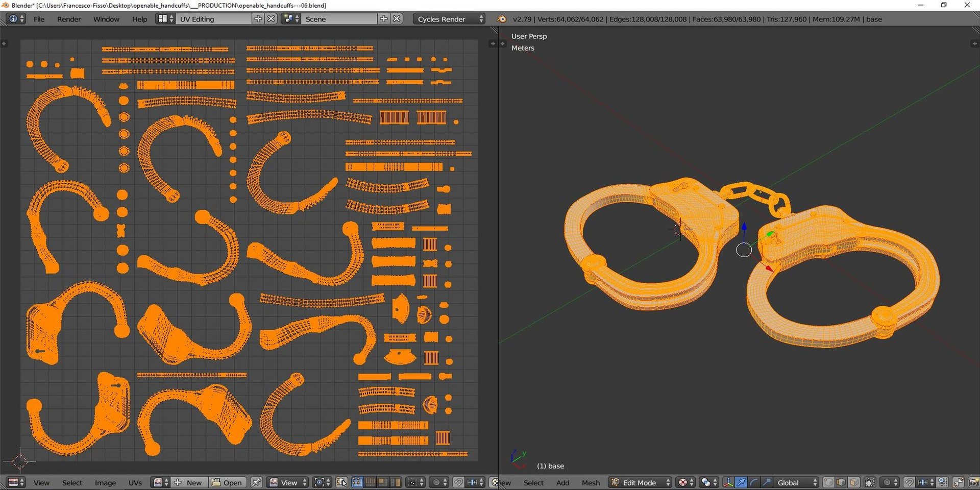Click New image button
980x490 pixels.
[188, 482]
